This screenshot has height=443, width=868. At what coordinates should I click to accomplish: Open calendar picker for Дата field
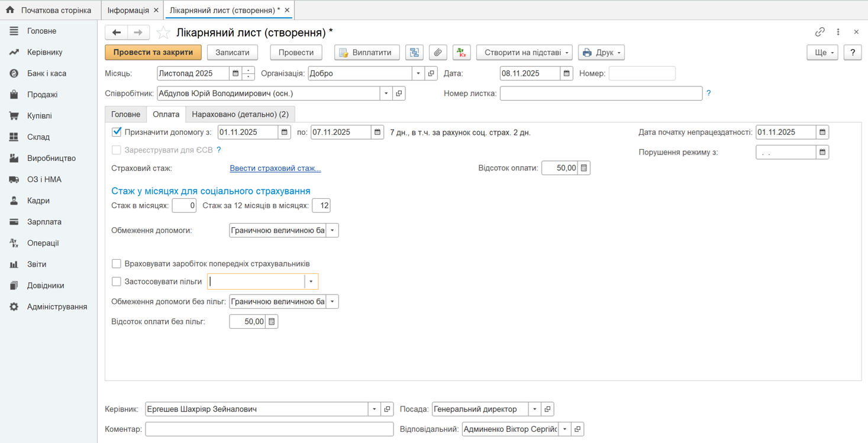566,73
